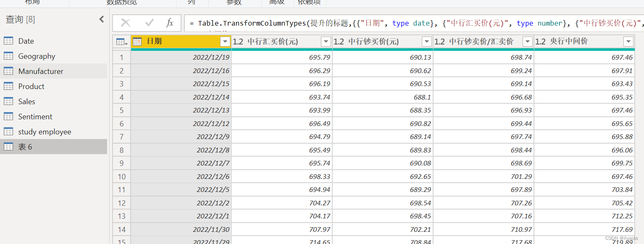Select the 中行钞卖价/汇卖价 column header
This screenshot has height=244, width=644.
click(x=484, y=42)
